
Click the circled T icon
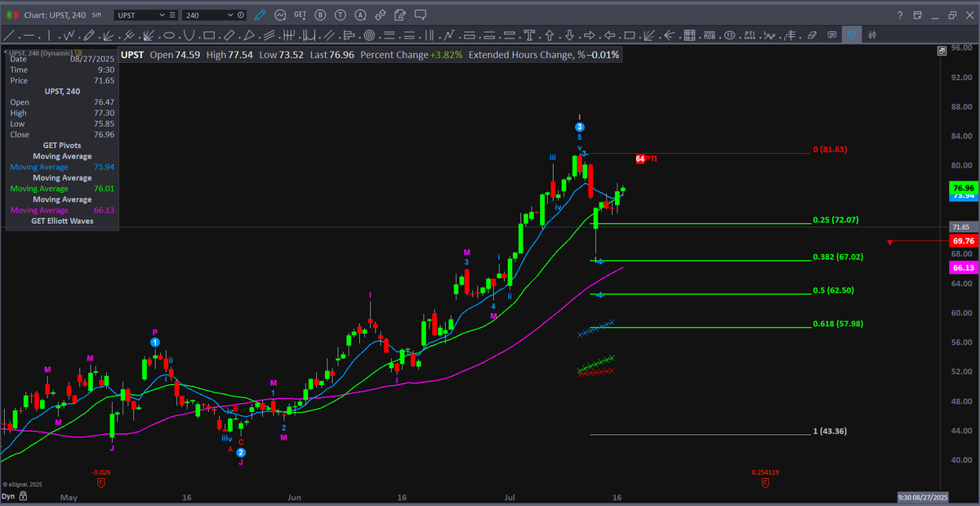tap(340, 15)
